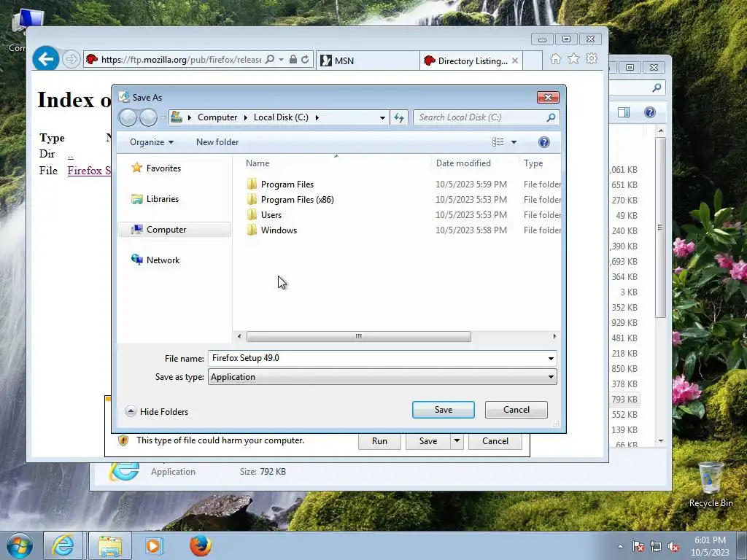Expand the views options dropdown arrow
The image size is (747, 560).
pyautogui.click(x=514, y=142)
